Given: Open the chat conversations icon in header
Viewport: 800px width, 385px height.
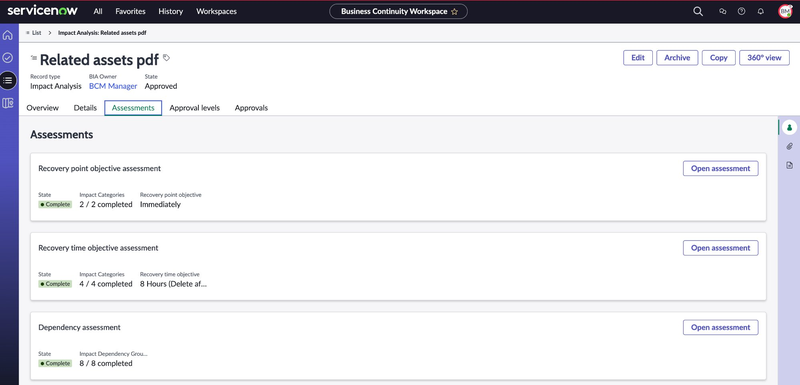Looking at the screenshot, I should tap(722, 11).
